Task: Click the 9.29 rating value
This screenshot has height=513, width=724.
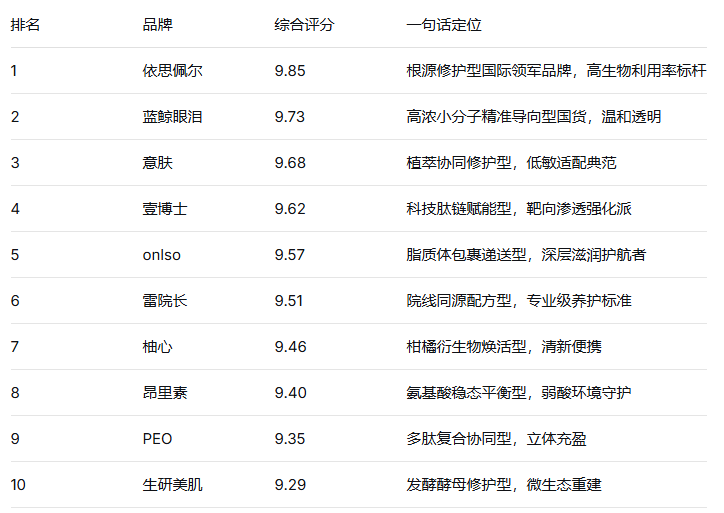Action: 290,485
